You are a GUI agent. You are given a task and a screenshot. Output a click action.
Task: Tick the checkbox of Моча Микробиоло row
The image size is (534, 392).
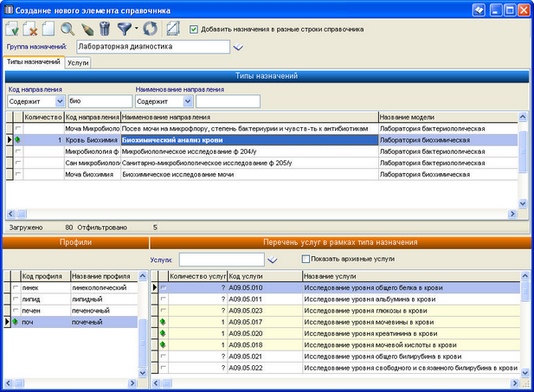pyautogui.click(x=17, y=128)
